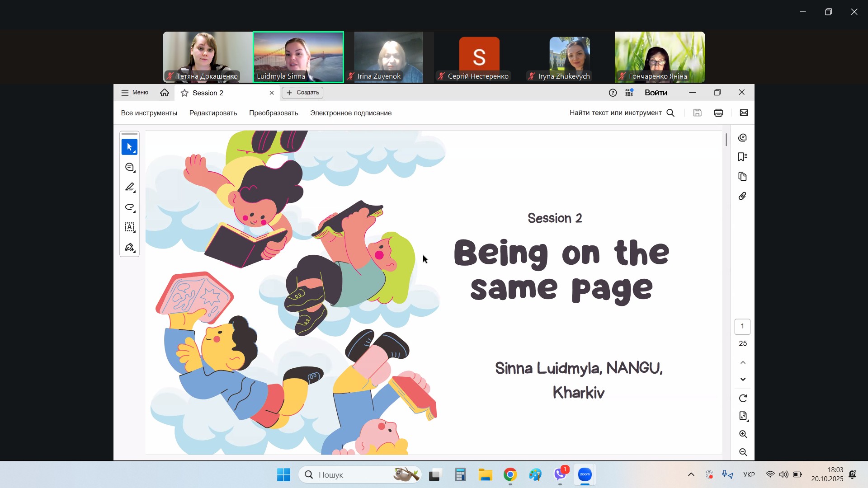Open the Меню hamburger menu
The image size is (868, 488).
click(134, 93)
